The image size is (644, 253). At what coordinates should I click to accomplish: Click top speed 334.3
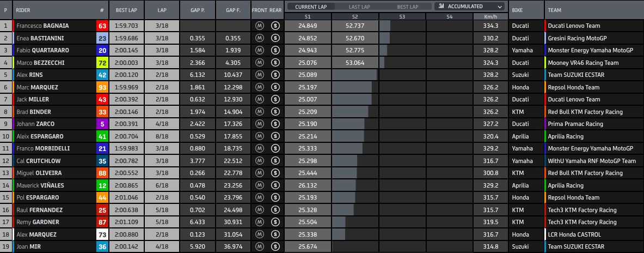[x=490, y=26]
